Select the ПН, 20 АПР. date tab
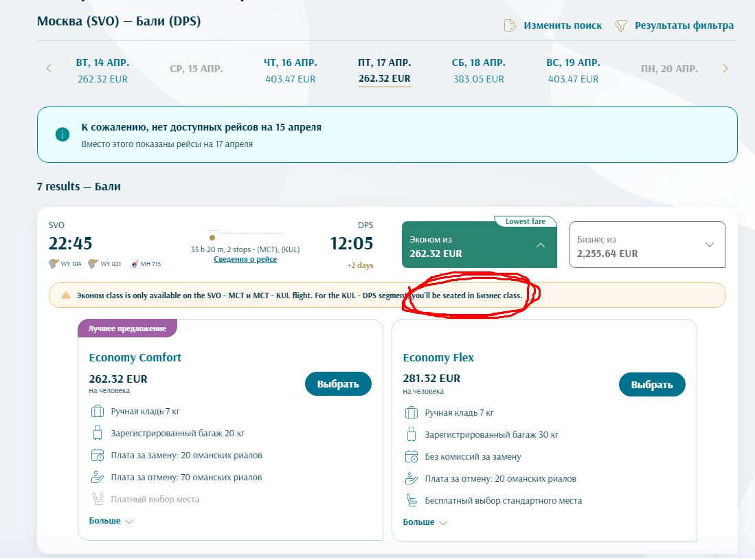 click(x=669, y=69)
